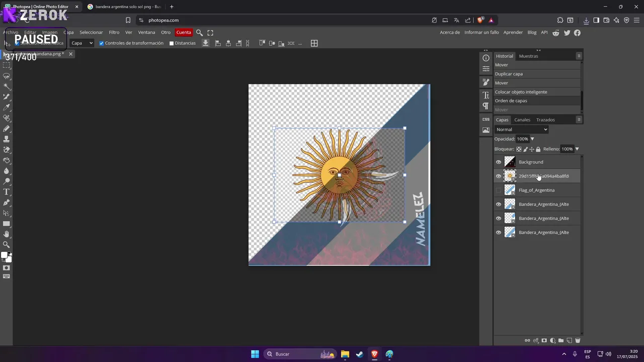The height and width of the screenshot is (362, 644).
Task: Select the Rectangle shape tool
Action: 7,224
